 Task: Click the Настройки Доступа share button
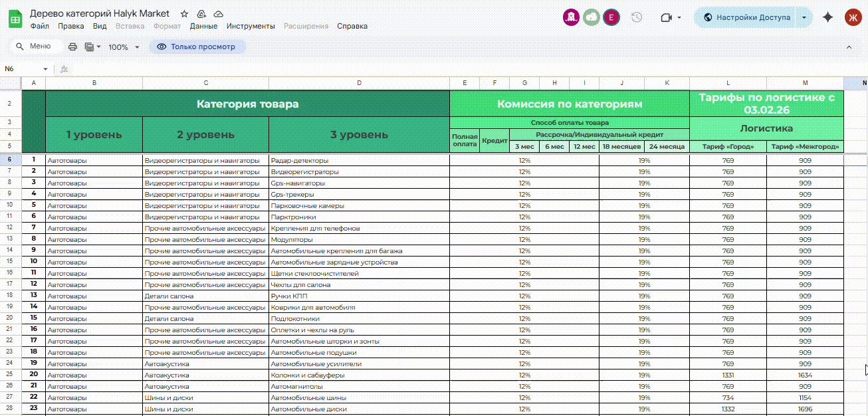click(746, 18)
